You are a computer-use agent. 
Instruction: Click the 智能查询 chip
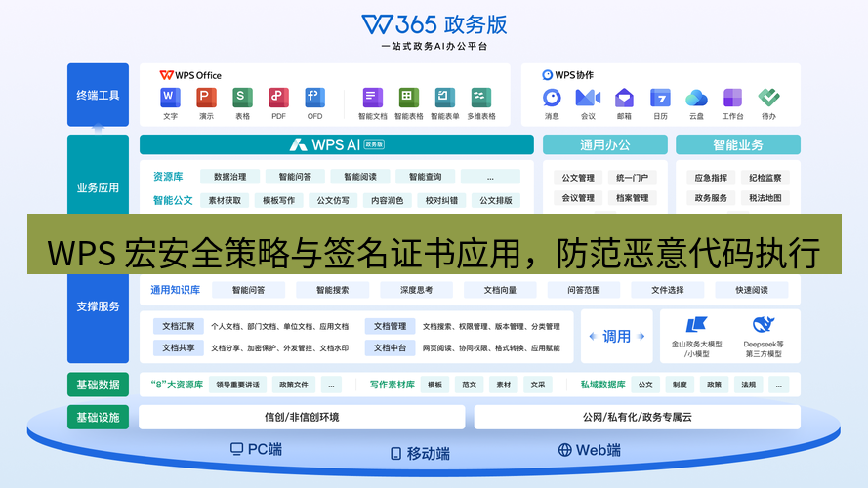(425, 177)
